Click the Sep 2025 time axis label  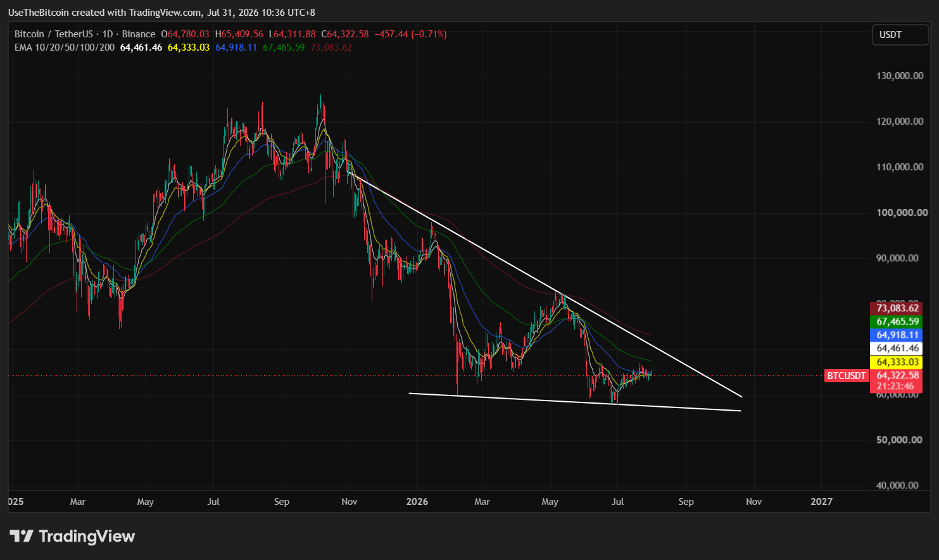tap(282, 502)
